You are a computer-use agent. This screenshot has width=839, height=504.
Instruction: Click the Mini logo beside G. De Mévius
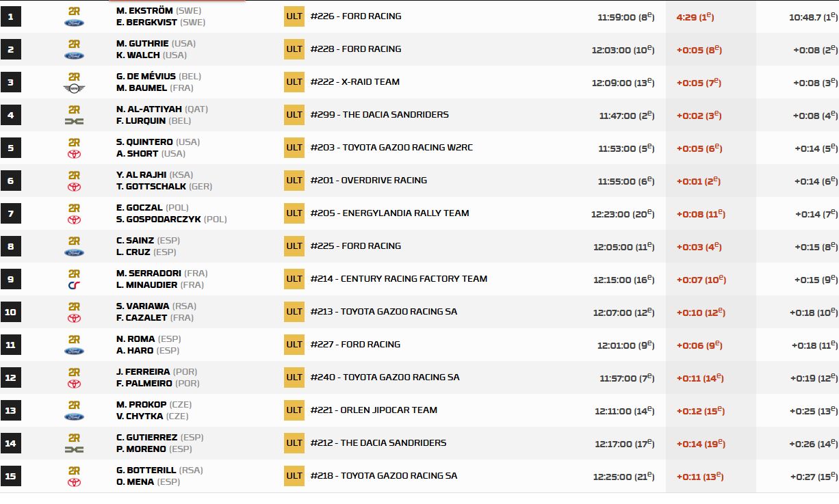coord(74,88)
